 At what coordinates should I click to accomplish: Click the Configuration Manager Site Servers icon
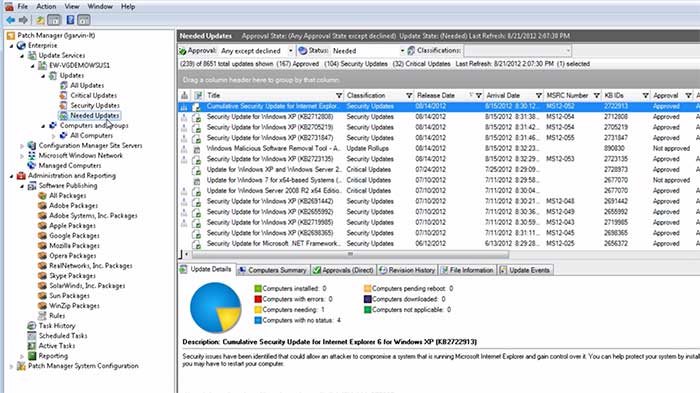click(32, 146)
